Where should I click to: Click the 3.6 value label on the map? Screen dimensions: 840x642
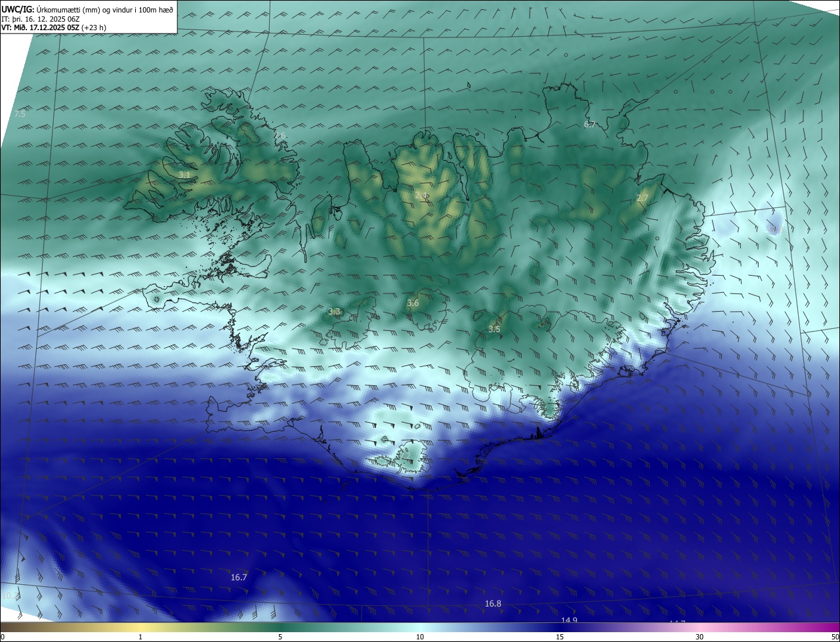(x=413, y=303)
